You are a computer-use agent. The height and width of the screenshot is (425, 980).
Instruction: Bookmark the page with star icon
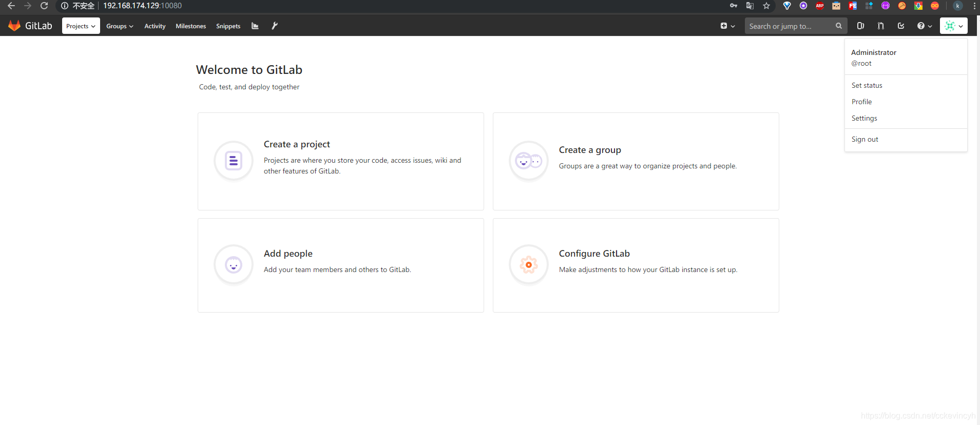pyautogui.click(x=766, y=6)
